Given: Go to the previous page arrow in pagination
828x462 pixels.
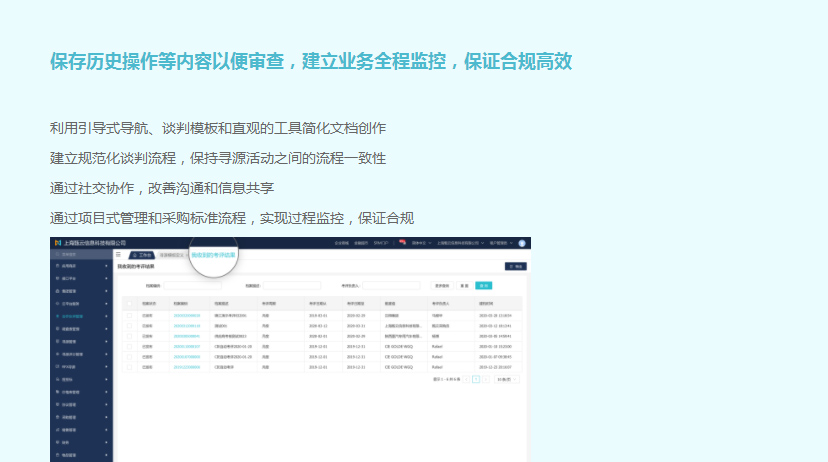Looking at the screenshot, I should click(466, 379).
